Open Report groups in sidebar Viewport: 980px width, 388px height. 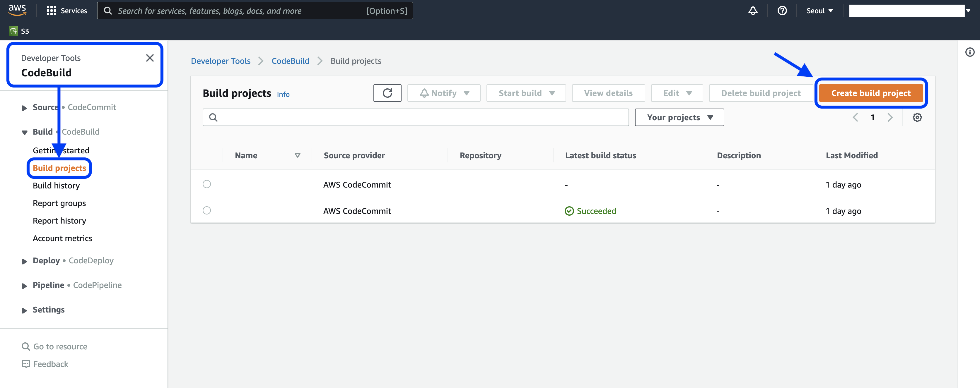coord(59,203)
